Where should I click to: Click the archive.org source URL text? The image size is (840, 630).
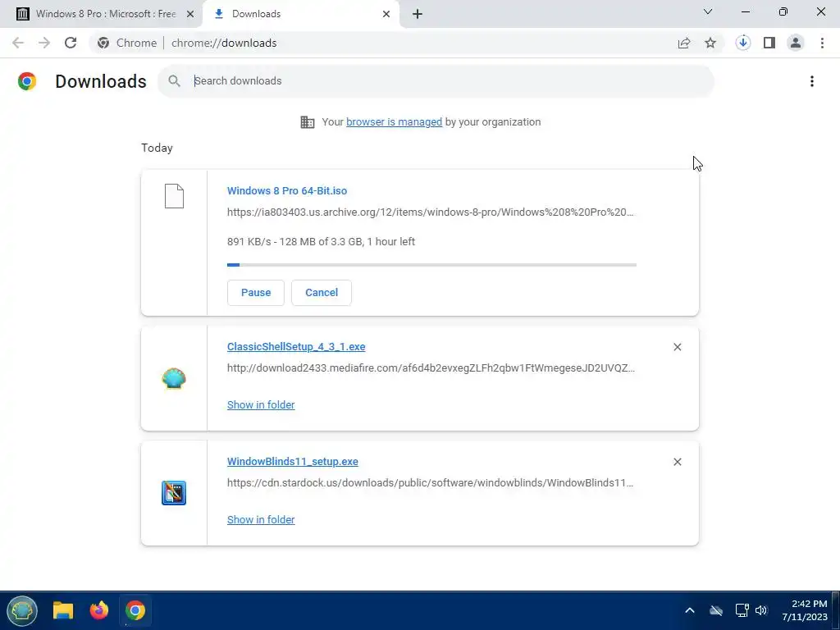(x=430, y=212)
